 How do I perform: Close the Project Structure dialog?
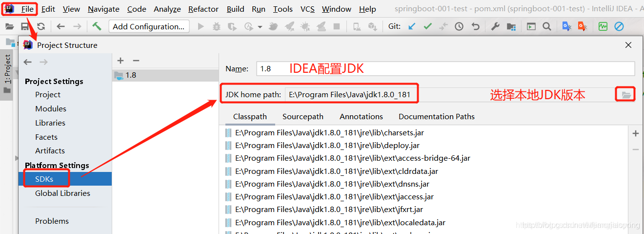pyautogui.click(x=628, y=45)
